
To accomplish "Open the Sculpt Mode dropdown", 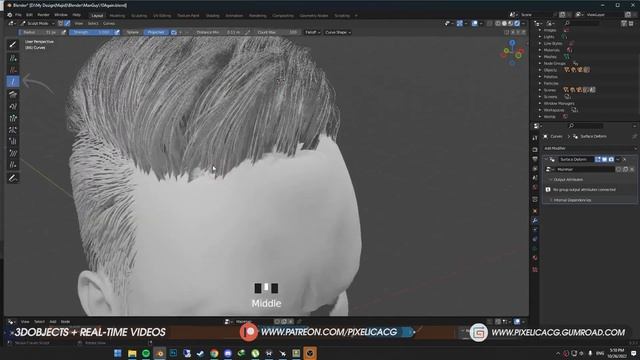I will 37,24.
